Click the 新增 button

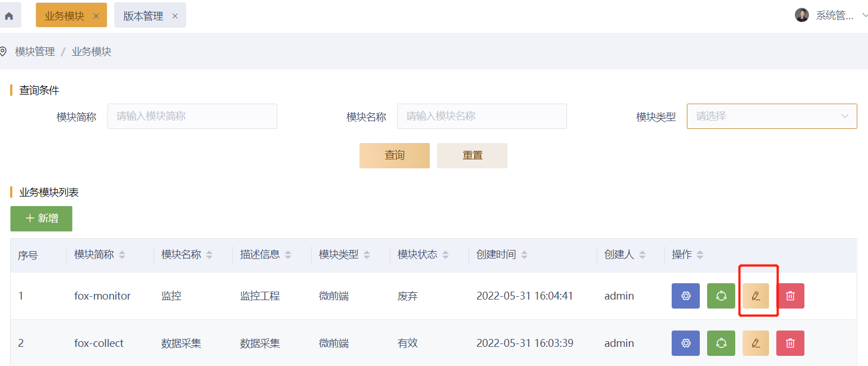point(41,218)
